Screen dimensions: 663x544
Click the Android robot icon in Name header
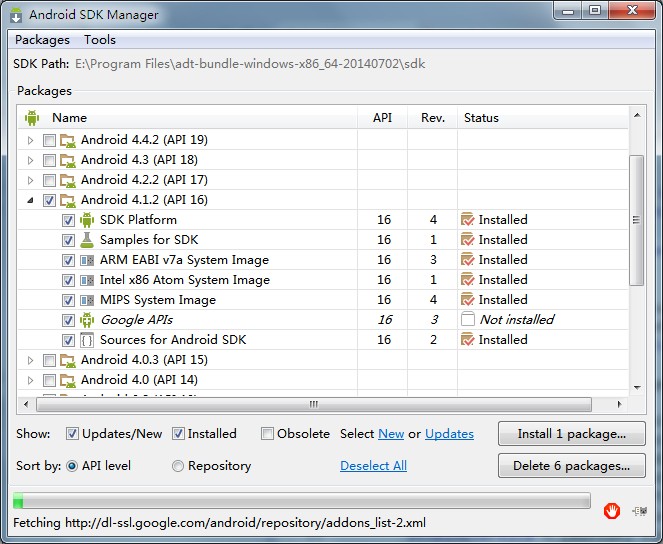32,118
